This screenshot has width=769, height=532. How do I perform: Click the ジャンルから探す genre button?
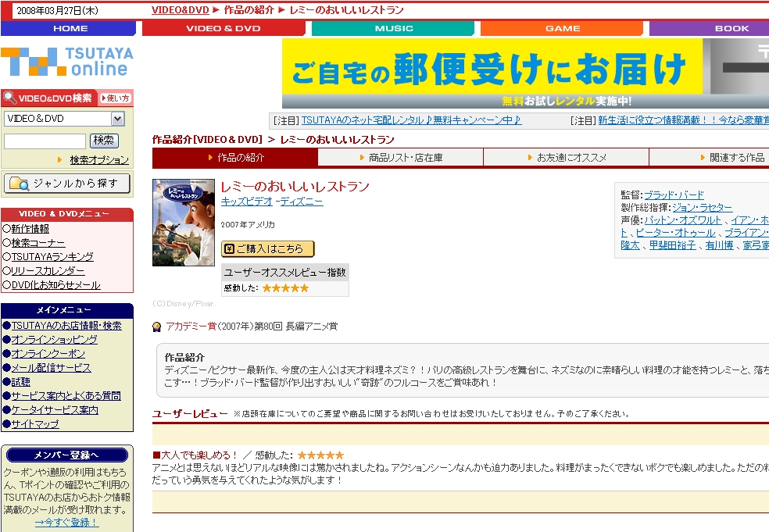click(x=67, y=184)
